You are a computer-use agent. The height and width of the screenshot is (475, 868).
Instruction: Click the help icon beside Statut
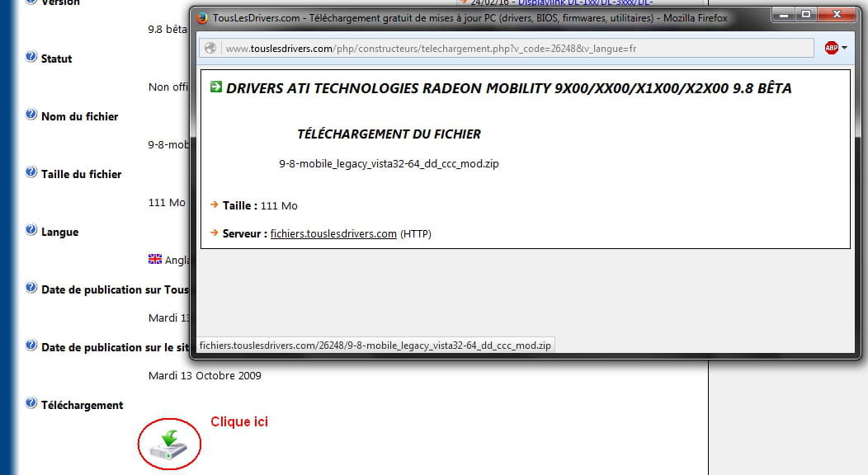pyautogui.click(x=31, y=56)
